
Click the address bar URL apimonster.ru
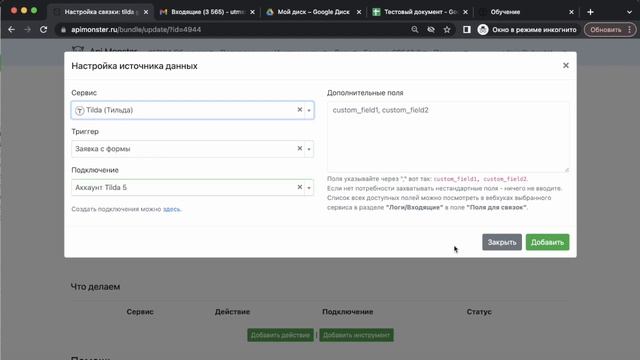click(x=136, y=30)
